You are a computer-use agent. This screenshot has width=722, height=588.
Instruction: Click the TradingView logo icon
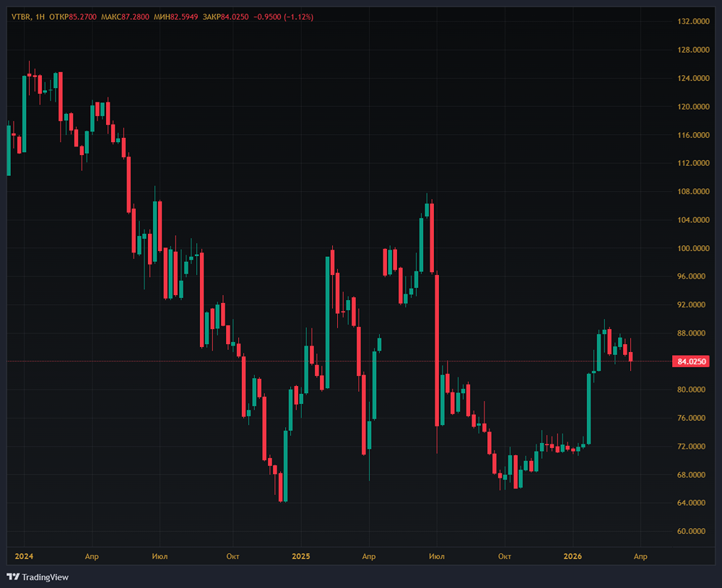14,576
